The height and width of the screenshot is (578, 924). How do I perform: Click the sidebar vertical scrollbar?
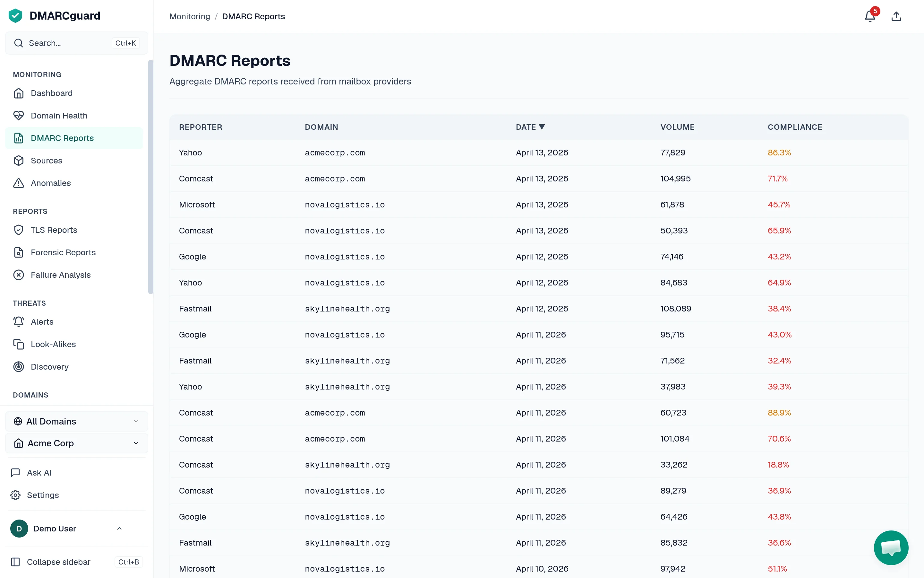tap(151, 177)
